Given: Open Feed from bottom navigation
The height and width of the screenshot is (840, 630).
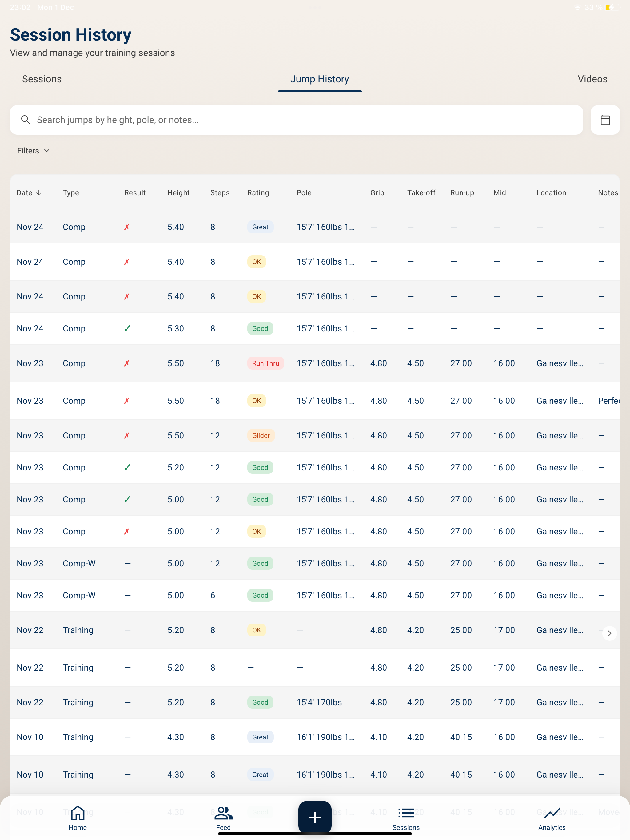Looking at the screenshot, I should click(223, 818).
